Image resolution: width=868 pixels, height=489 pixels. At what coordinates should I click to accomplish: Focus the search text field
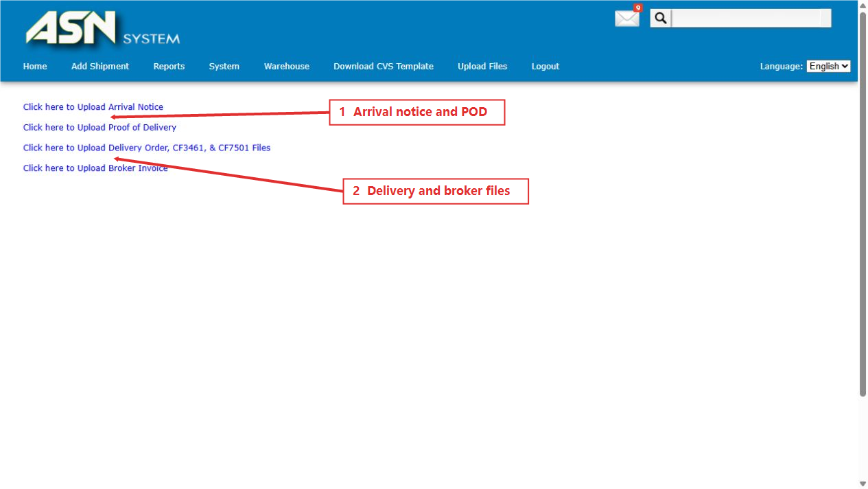tap(751, 19)
